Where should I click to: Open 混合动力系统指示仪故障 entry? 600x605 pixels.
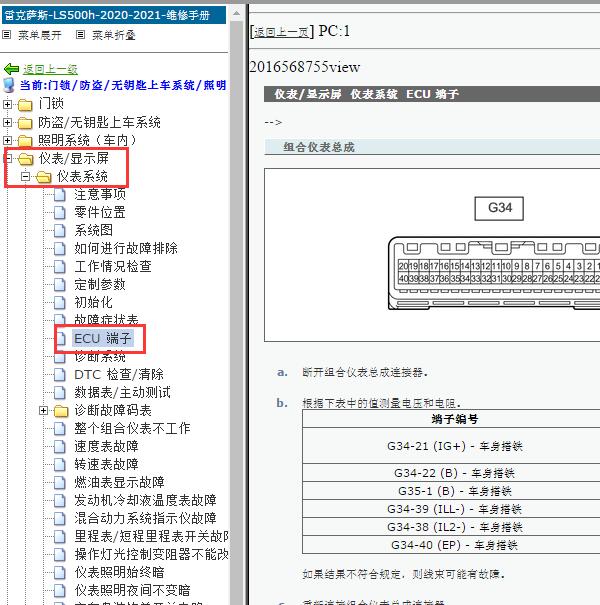click(145, 519)
